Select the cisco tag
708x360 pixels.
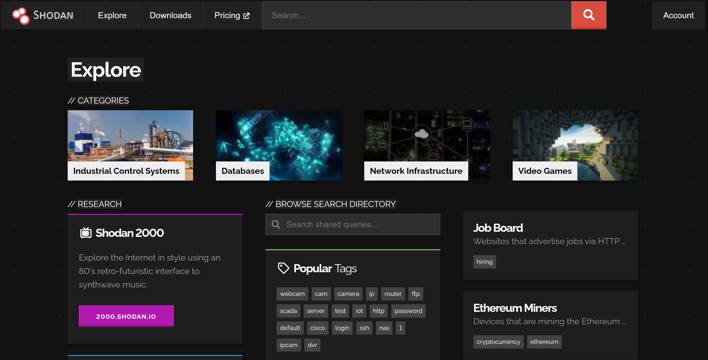317,328
